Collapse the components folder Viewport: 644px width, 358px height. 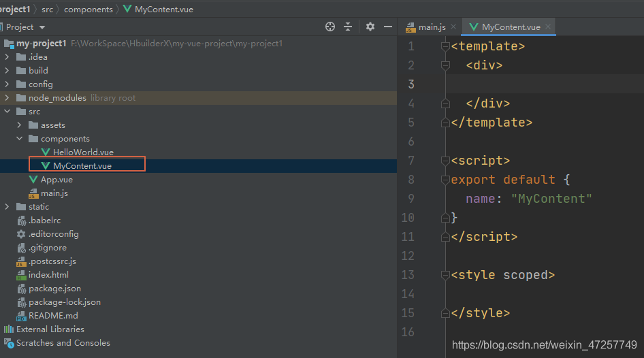point(19,138)
